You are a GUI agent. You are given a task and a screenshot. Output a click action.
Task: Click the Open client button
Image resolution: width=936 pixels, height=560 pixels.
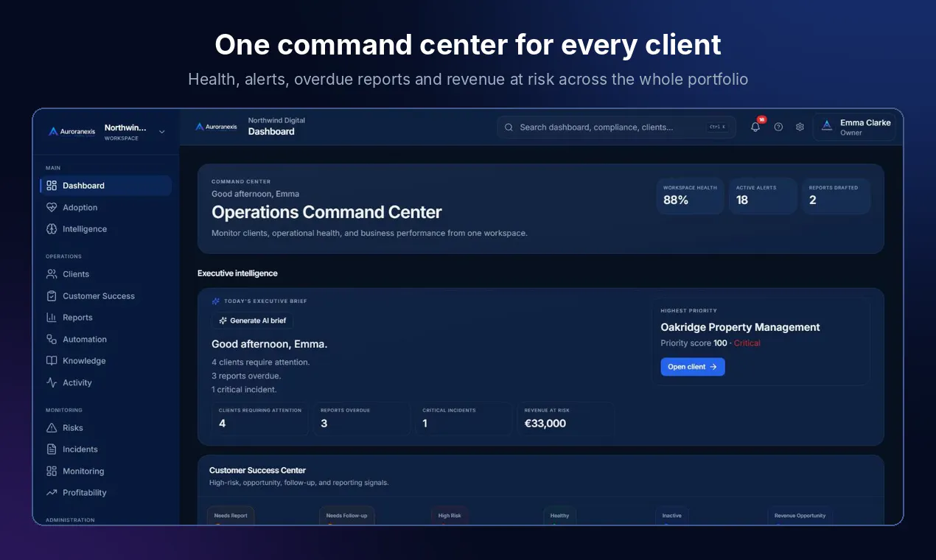tap(693, 367)
